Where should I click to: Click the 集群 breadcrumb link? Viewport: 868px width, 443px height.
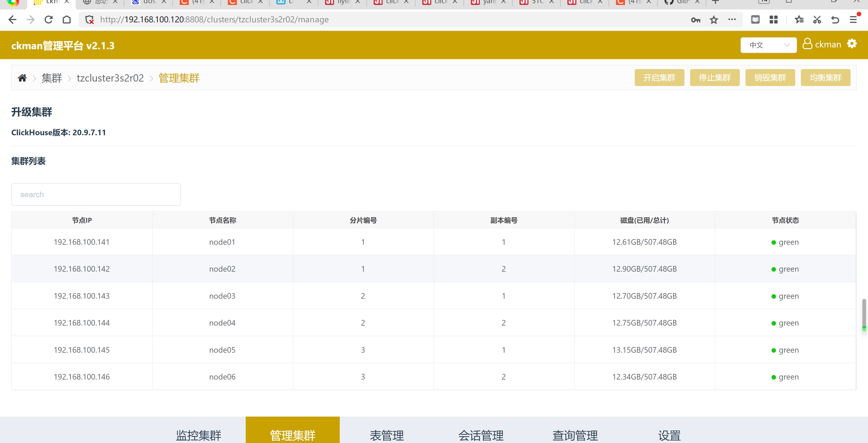[x=52, y=78]
